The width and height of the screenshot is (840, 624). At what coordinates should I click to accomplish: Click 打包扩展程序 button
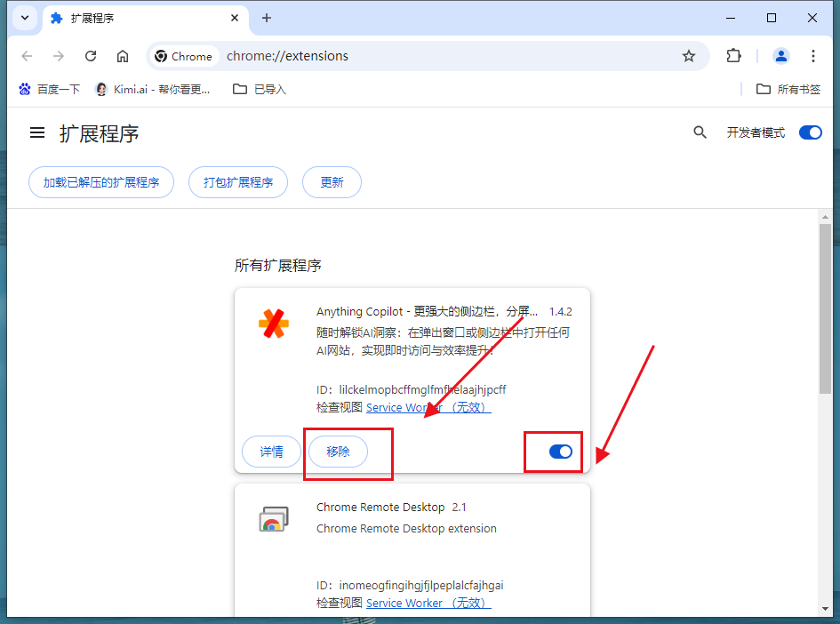click(238, 182)
